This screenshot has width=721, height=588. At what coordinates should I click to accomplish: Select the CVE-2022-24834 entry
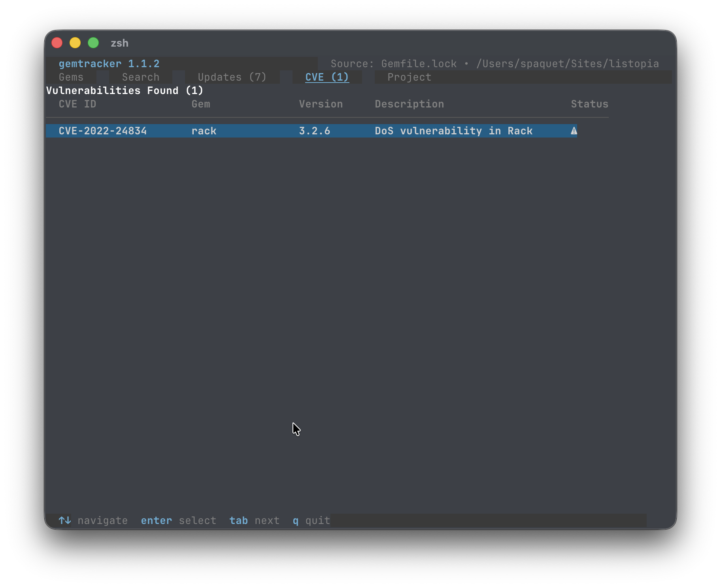[x=311, y=131]
